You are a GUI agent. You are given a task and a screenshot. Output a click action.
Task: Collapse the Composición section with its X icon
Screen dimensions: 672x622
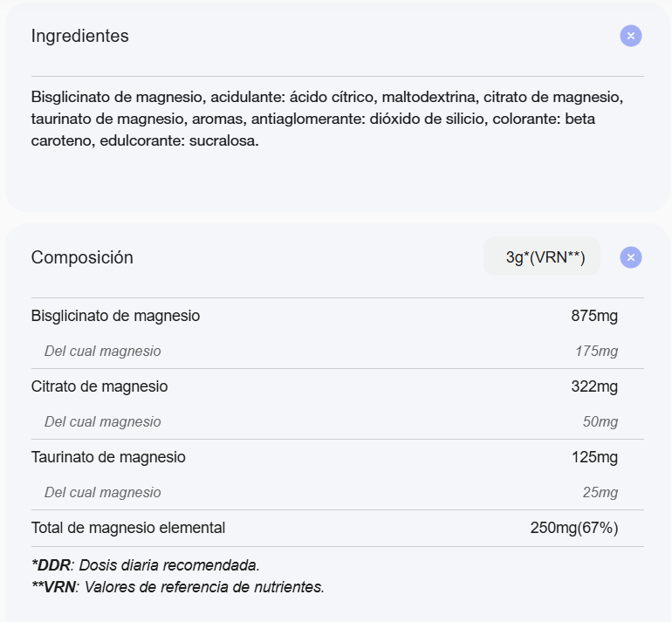(630, 257)
